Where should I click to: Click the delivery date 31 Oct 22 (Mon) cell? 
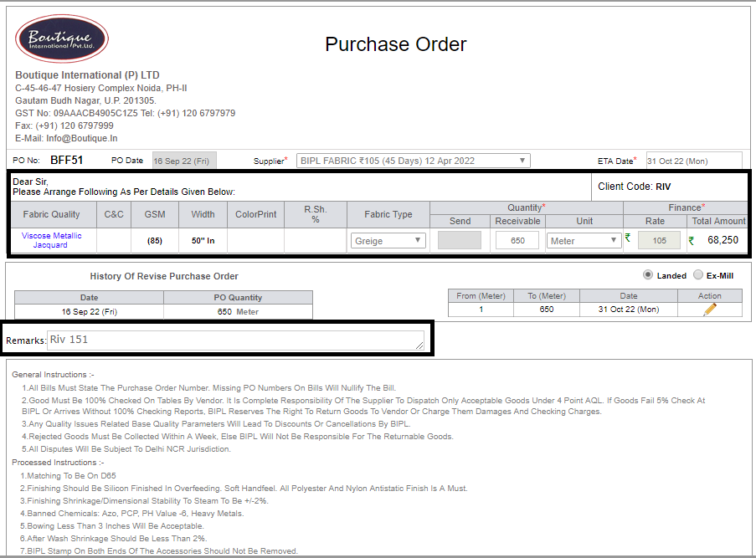pyautogui.click(x=628, y=310)
